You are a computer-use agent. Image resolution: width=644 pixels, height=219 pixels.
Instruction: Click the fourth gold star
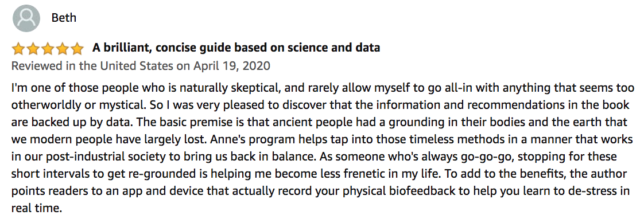pyautogui.click(x=62, y=49)
